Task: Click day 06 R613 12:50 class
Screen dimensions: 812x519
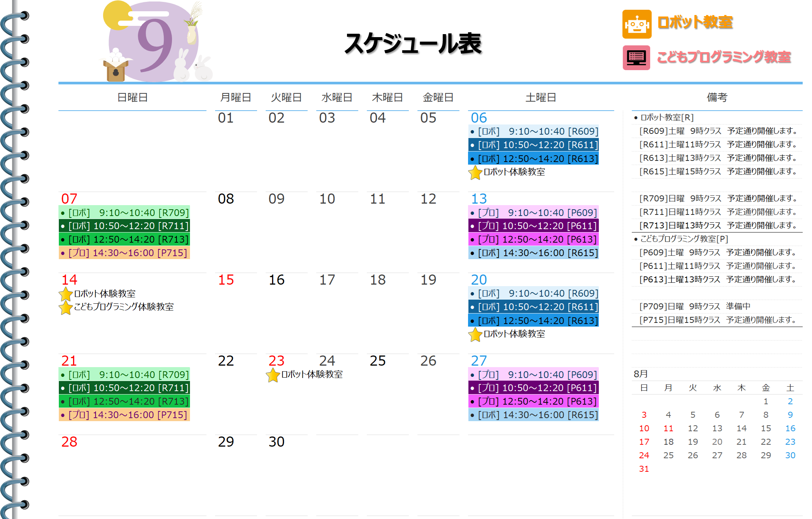Action: [x=534, y=159]
